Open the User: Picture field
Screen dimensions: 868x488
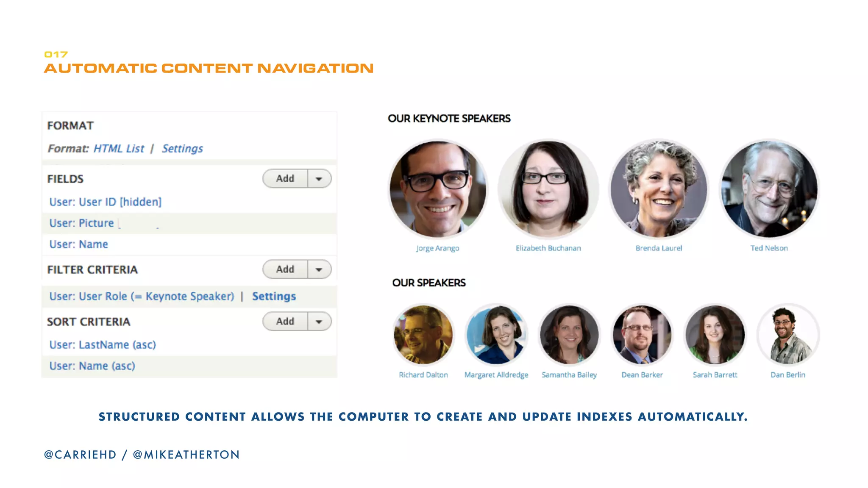pyautogui.click(x=81, y=223)
